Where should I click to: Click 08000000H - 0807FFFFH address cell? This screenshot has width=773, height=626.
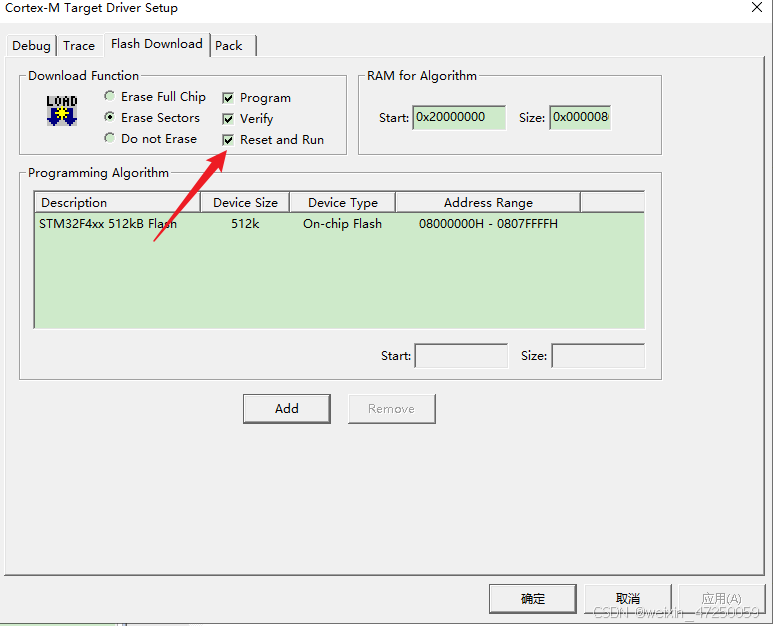[x=489, y=224]
